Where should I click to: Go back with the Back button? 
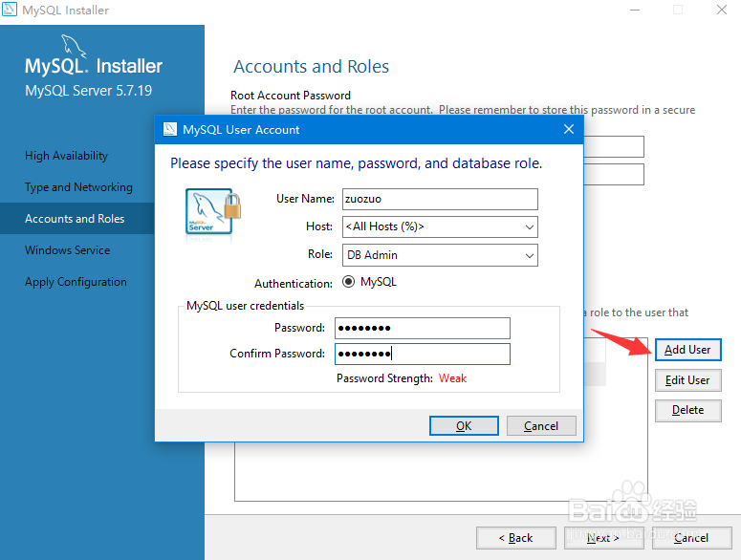pos(516,538)
